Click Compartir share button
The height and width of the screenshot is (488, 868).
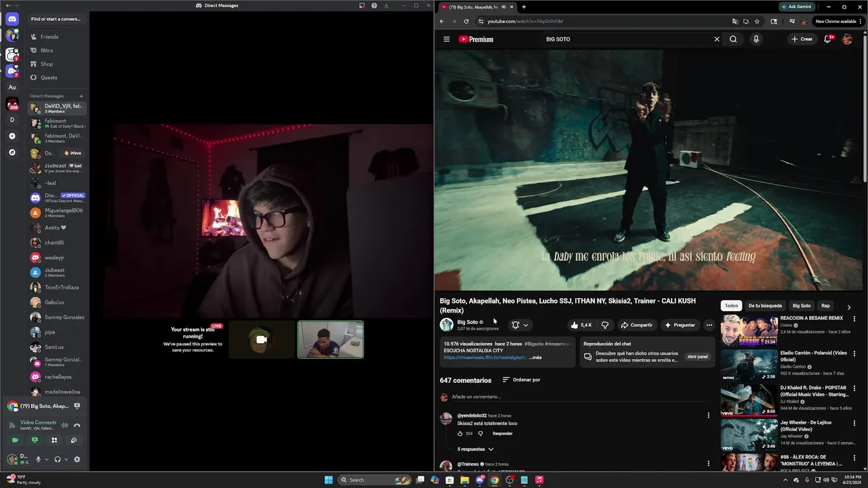coord(636,325)
